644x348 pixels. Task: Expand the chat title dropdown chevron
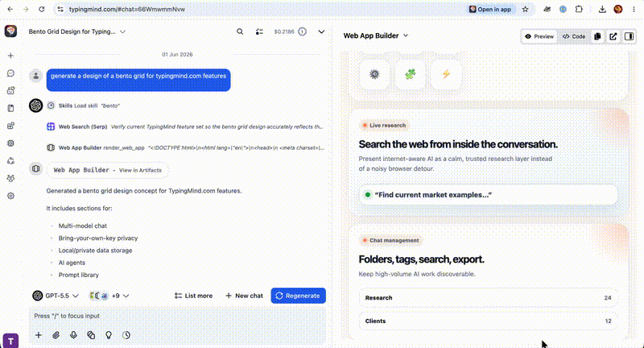coord(122,31)
